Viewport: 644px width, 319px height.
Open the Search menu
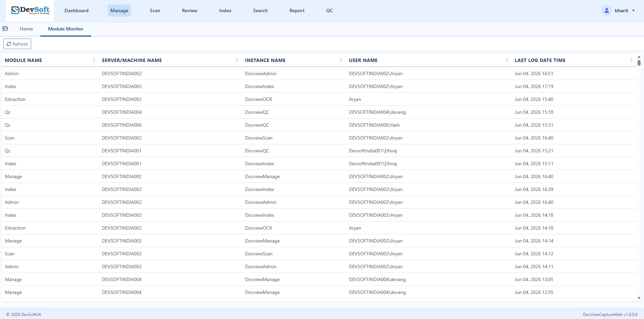click(x=261, y=10)
